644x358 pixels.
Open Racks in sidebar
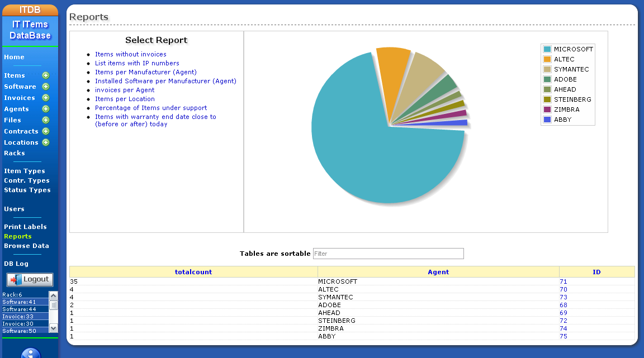(15, 153)
